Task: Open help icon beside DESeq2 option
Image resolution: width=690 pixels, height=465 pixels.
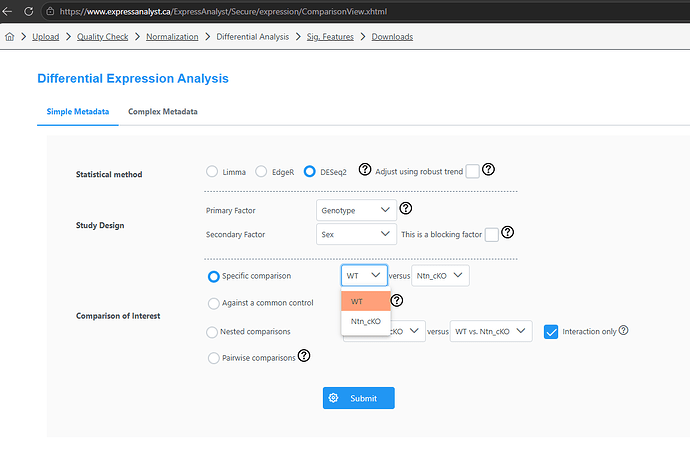Action: pos(365,169)
